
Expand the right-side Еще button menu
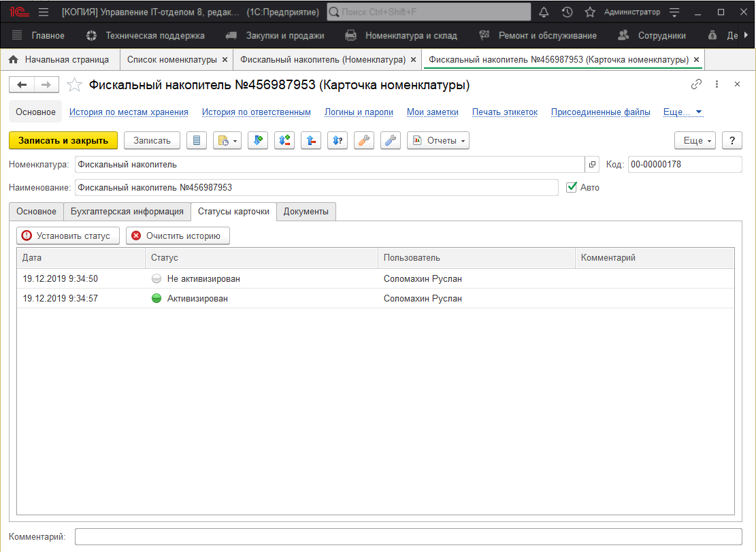coord(695,140)
